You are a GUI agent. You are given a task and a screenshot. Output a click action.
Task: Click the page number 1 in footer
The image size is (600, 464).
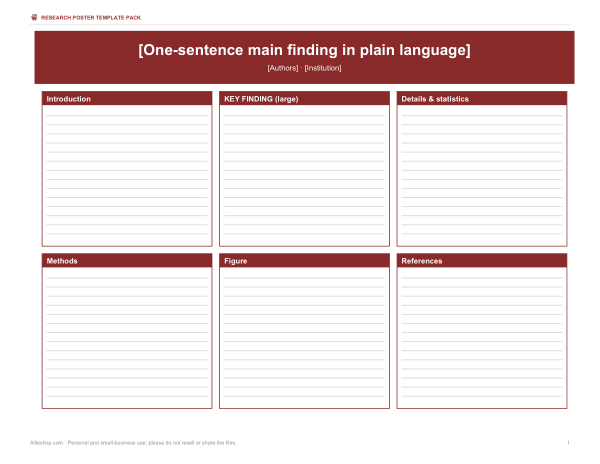tap(568, 443)
